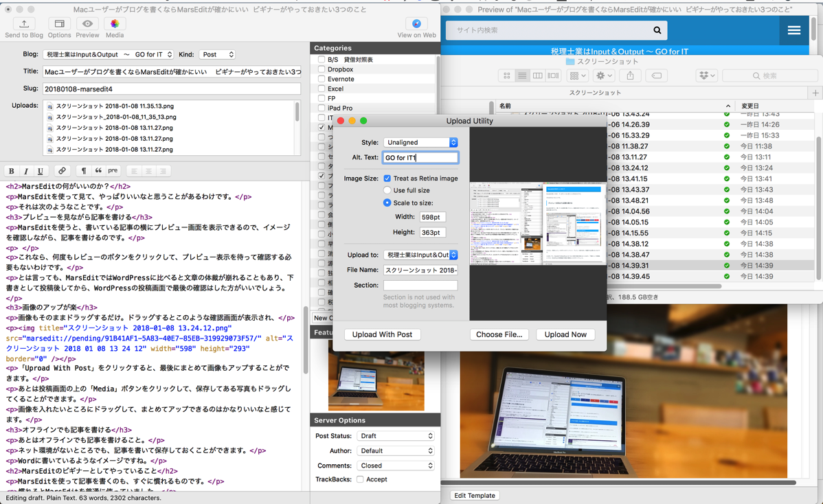Screen dimensions: 823x504
Task: Check the B/S 貸借対照表 category
Action: click(x=322, y=59)
